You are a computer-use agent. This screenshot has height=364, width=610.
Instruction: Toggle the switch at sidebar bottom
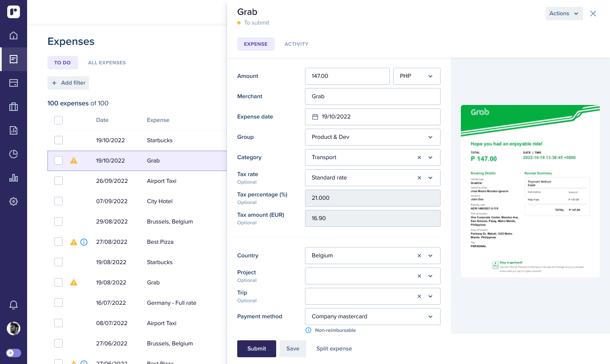(14, 353)
